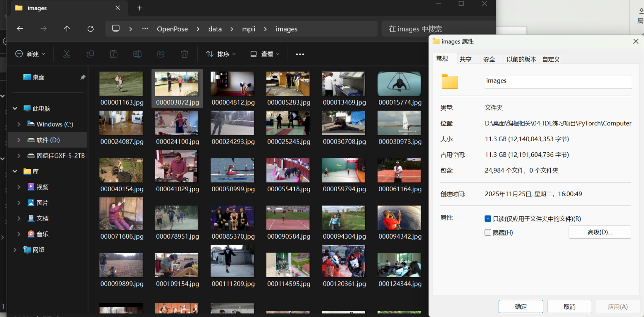Screen dimensions: 644x317
Task: Click the address bar ellipsis for hidden path
Action: click(x=145, y=28)
